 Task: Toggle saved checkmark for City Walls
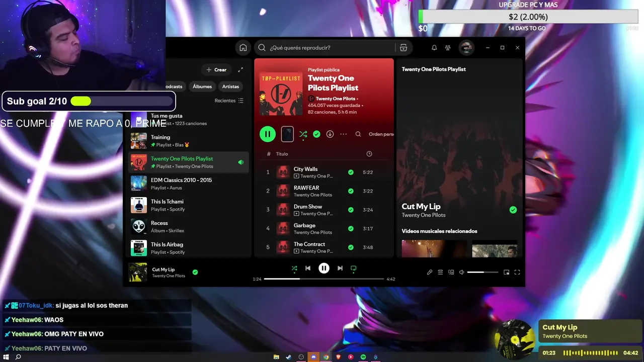(351, 172)
